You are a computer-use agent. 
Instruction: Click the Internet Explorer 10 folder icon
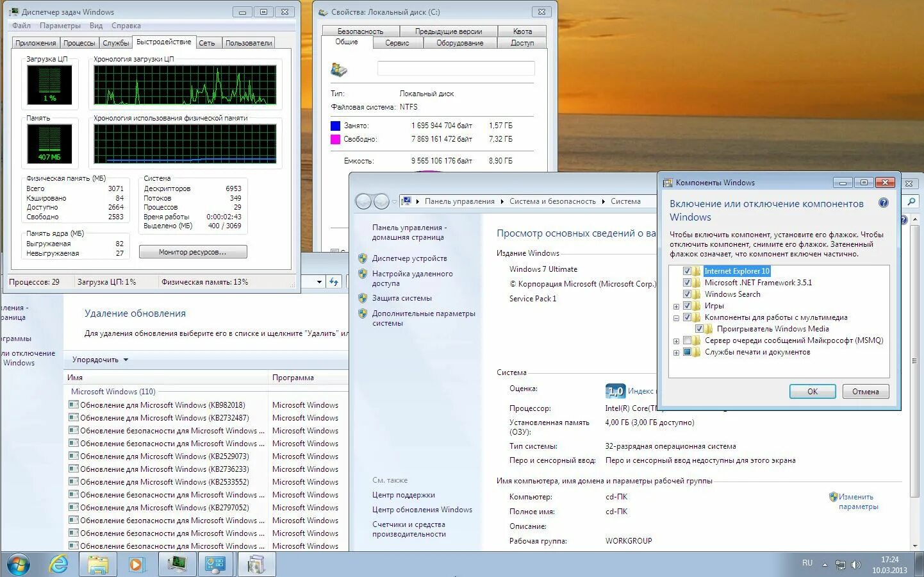(697, 271)
